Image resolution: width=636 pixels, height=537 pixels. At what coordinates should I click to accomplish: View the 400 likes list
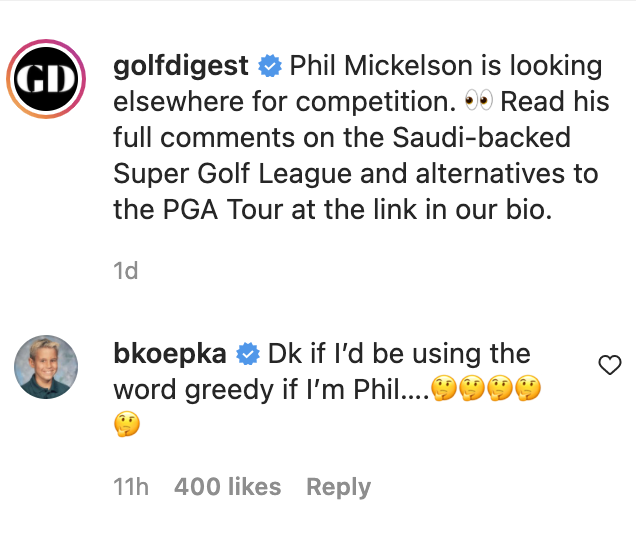click(227, 487)
